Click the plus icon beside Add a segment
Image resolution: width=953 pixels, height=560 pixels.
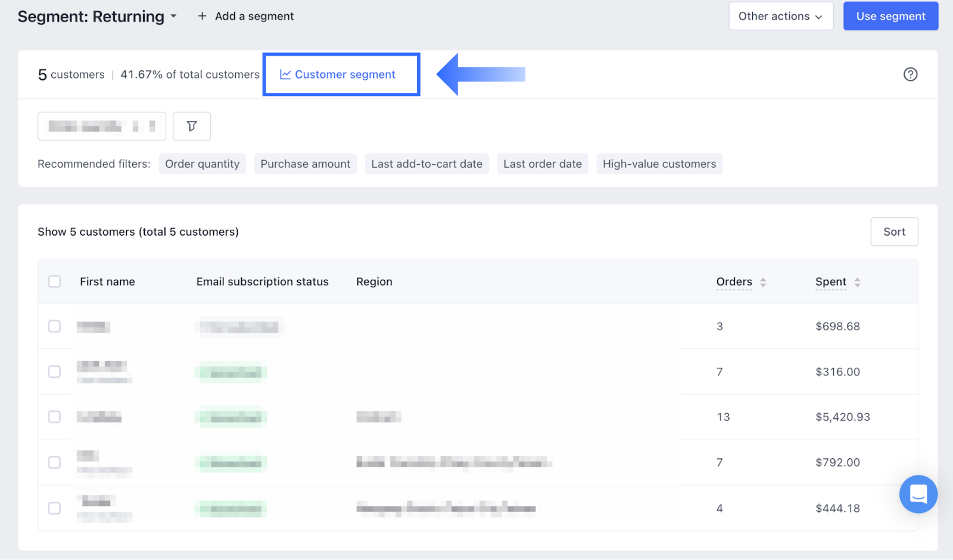pyautogui.click(x=202, y=16)
